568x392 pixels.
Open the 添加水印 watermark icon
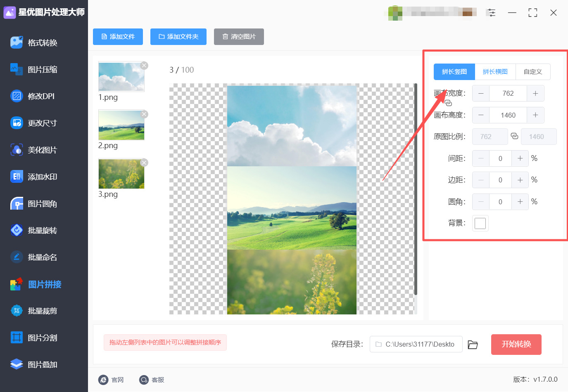17,177
